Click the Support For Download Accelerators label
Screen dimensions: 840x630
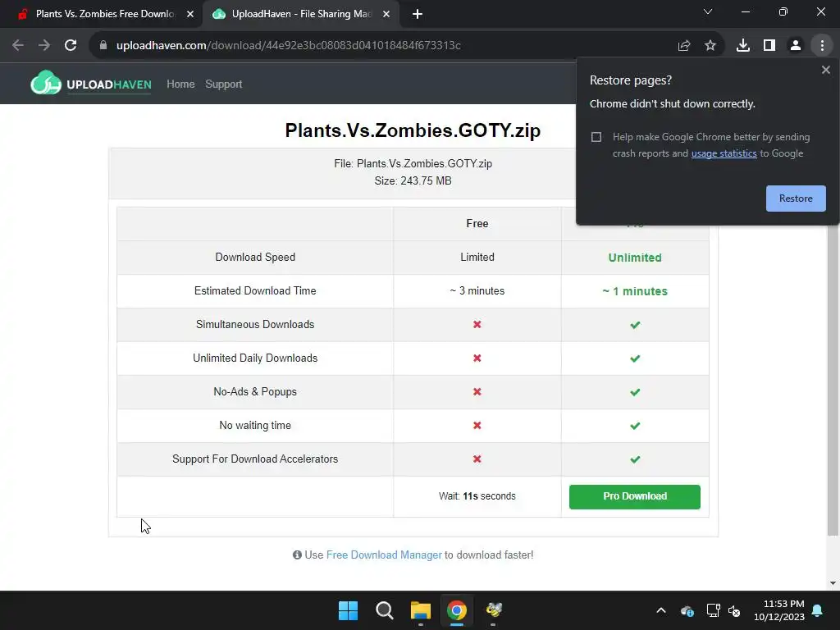point(255,459)
